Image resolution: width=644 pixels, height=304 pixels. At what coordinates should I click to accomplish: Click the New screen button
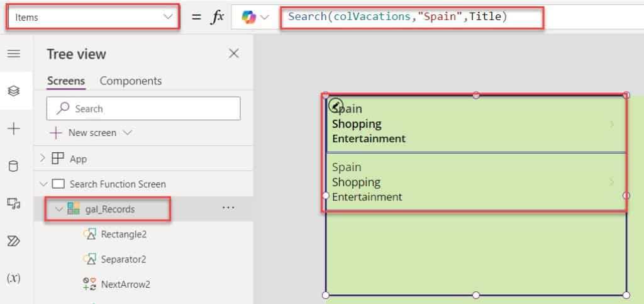click(90, 133)
